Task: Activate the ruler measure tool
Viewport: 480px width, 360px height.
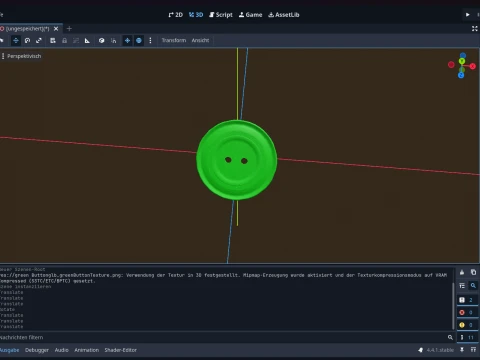Action: [x=87, y=41]
